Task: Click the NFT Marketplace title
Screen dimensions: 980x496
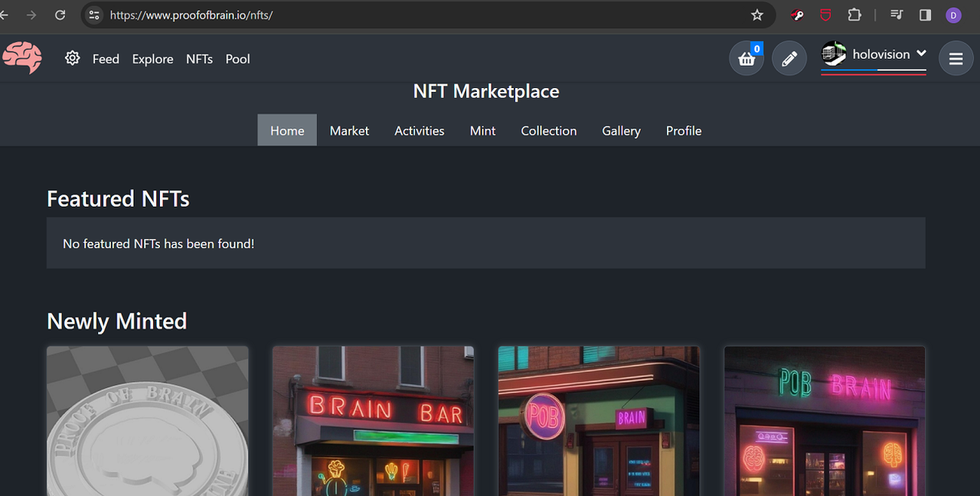Action: 486,91
